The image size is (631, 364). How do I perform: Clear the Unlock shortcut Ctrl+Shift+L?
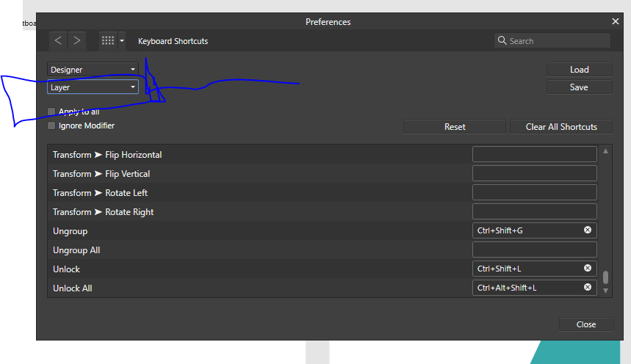[588, 268]
